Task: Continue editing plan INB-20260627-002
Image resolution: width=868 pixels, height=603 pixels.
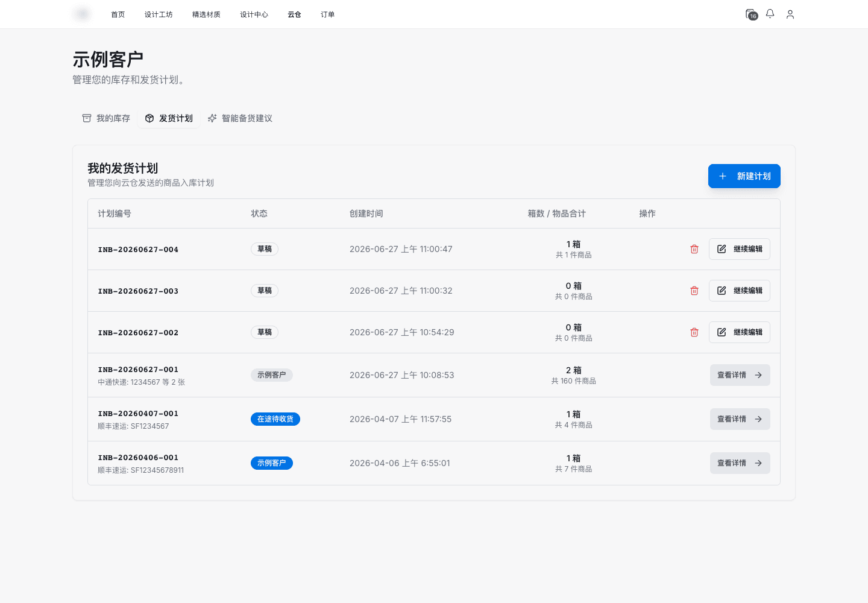Action: [740, 332]
